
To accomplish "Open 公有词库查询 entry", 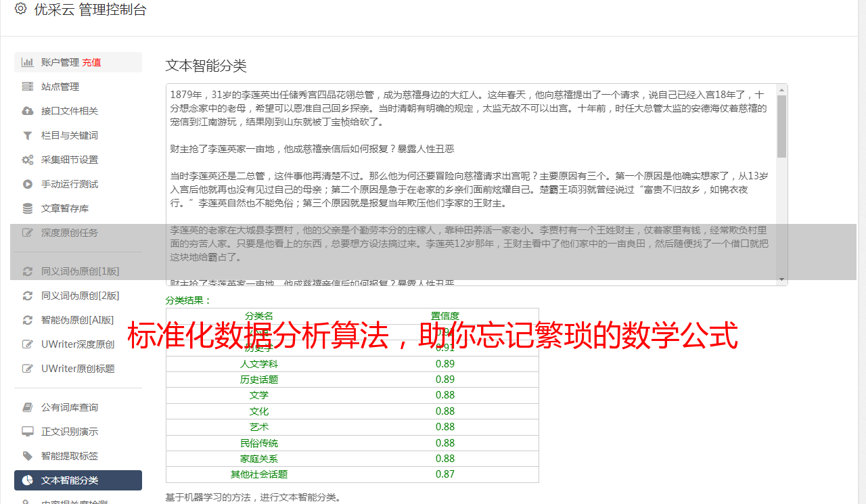I will [x=78, y=407].
